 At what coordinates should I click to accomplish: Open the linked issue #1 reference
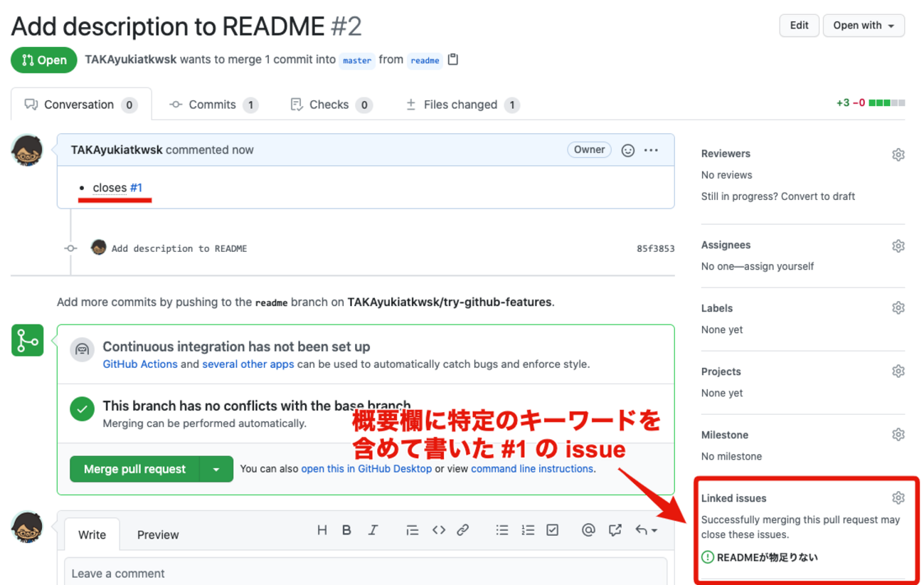click(x=136, y=188)
